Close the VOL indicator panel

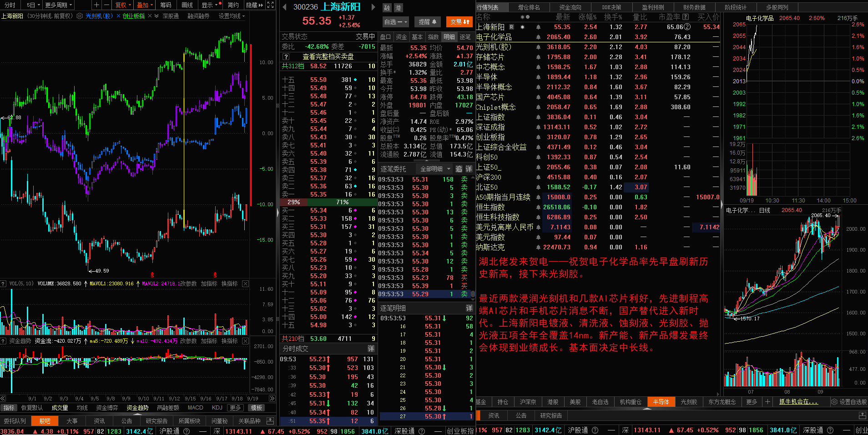(245, 283)
